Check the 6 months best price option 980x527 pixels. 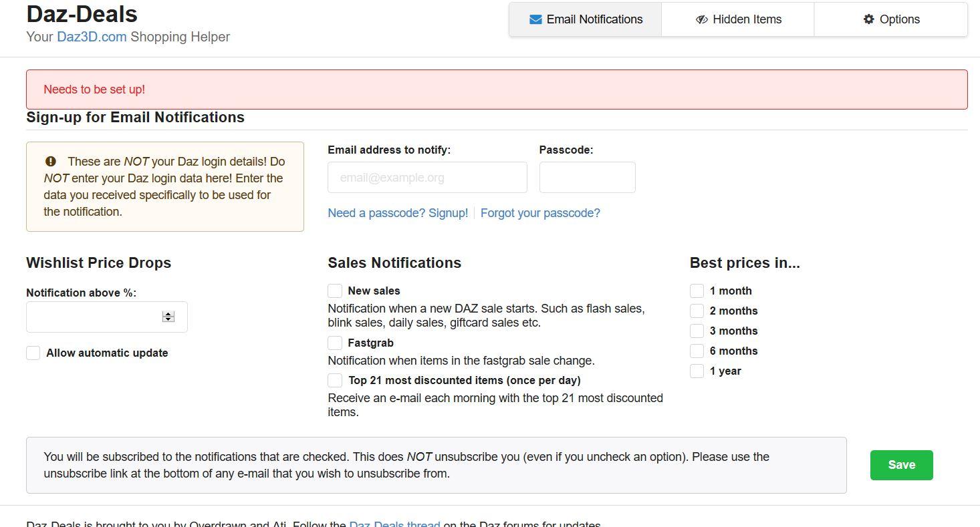click(x=697, y=351)
